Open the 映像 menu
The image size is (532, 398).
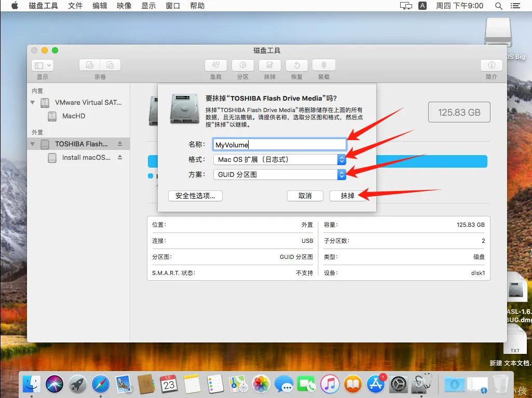click(124, 6)
